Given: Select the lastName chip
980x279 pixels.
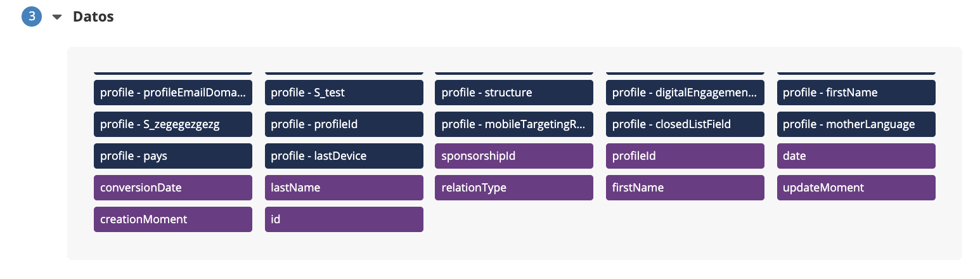Looking at the screenshot, I should [344, 188].
